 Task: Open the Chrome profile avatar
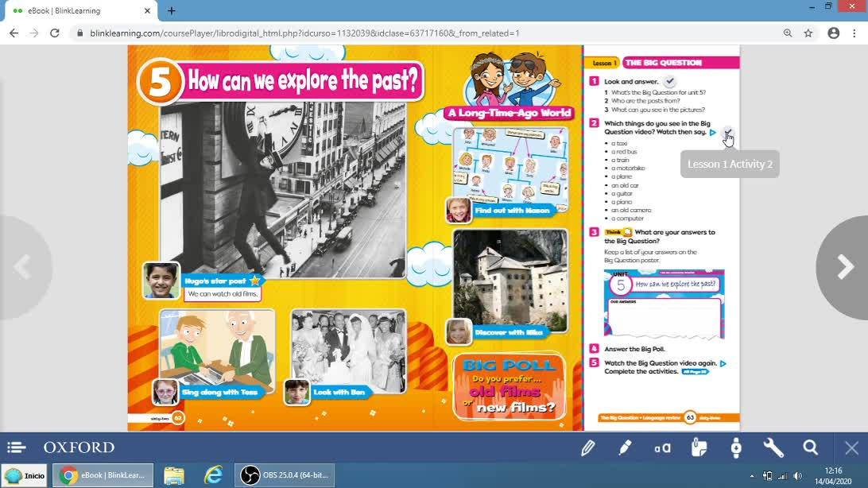[x=834, y=33]
